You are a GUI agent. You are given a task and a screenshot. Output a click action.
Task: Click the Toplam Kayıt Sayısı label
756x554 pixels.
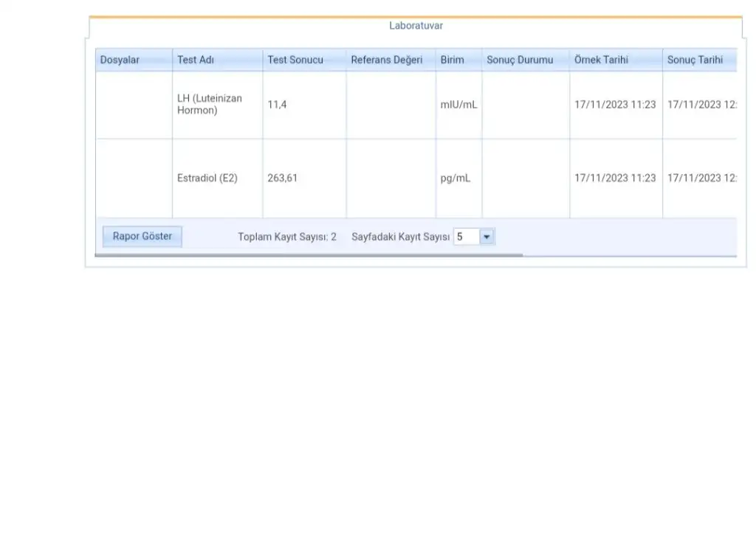pos(287,237)
